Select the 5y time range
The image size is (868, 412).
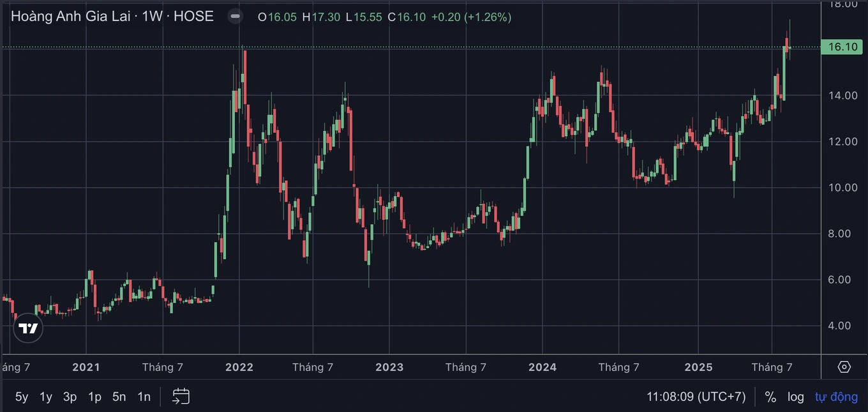[x=22, y=397]
